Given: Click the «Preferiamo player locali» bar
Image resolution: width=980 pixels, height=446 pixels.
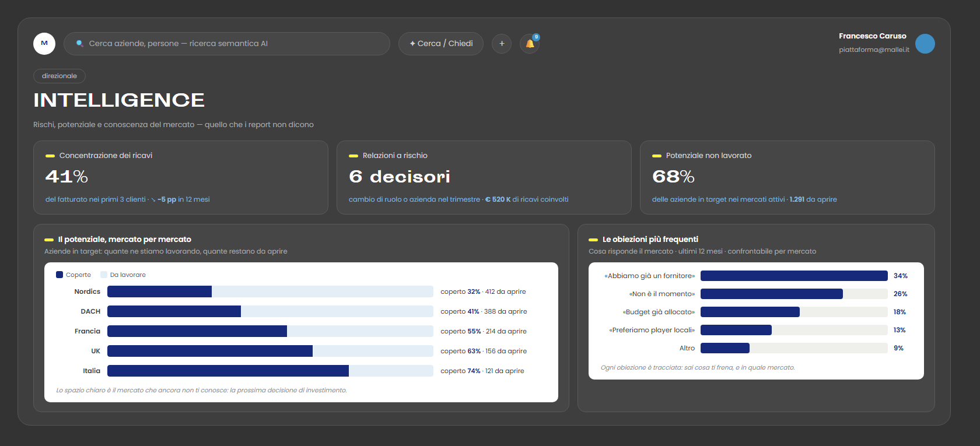Looking at the screenshot, I should coord(794,330).
